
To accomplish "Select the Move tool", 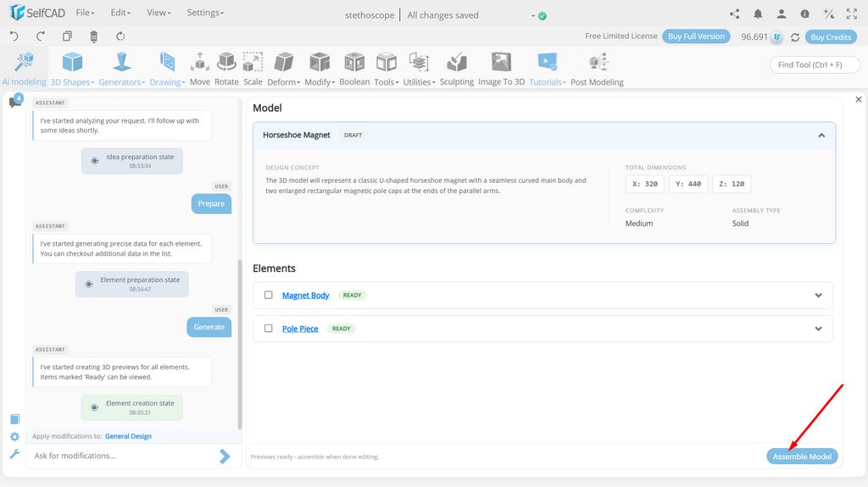I will (x=200, y=68).
